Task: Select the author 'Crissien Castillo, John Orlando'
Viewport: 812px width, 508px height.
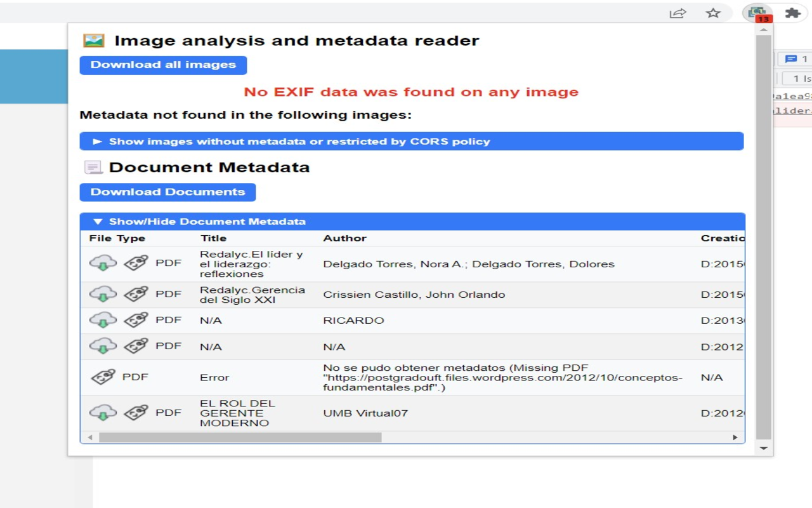Action: pyautogui.click(x=414, y=295)
